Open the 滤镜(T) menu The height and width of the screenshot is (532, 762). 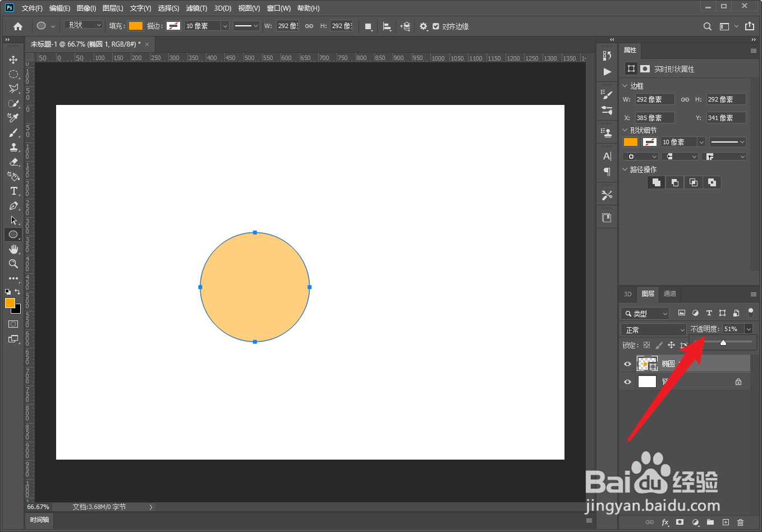[196, 8]
